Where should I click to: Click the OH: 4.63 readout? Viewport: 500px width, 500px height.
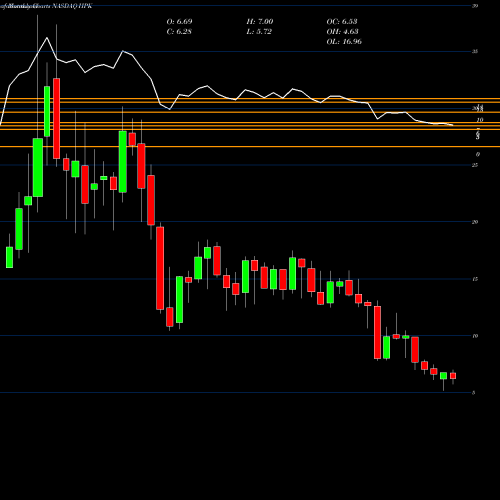(x=342, y=32)
